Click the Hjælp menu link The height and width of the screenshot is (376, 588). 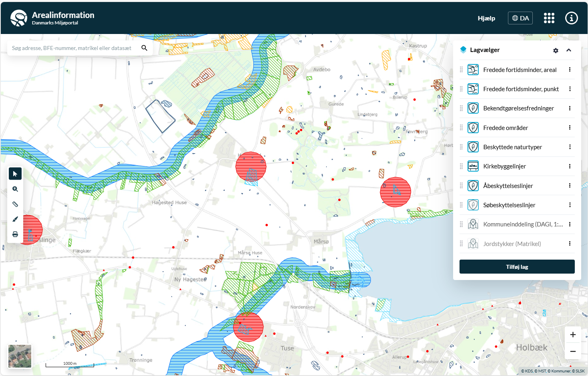[x=486, y=18]
